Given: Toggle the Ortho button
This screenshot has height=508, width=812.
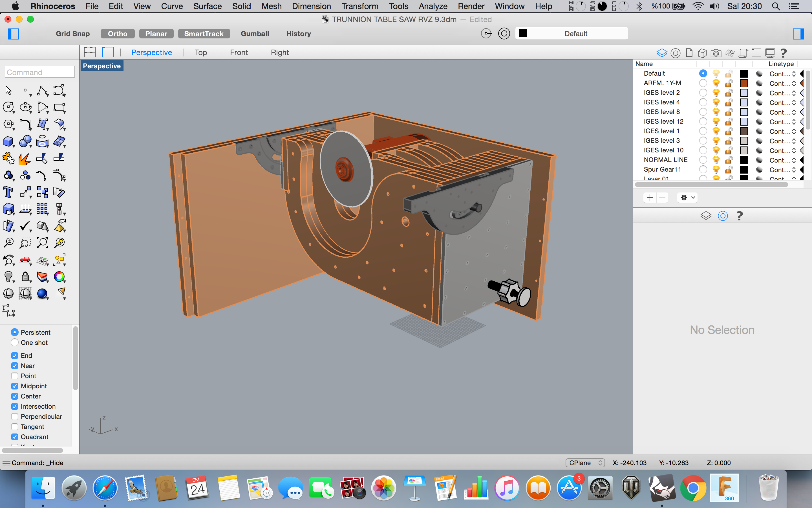Looking at the screenshot, I should pos(118,34).
